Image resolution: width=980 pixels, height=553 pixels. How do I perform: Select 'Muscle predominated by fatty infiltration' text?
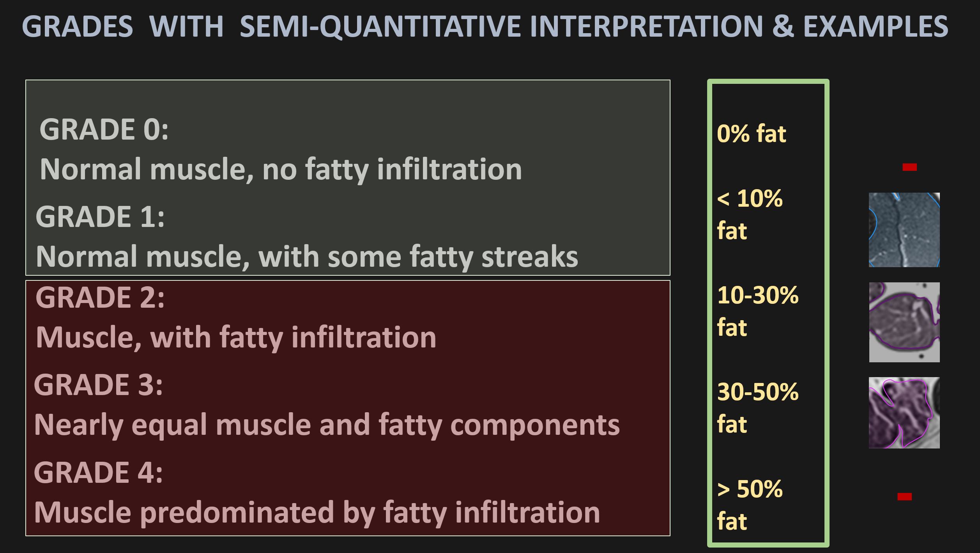pos(317,512)
